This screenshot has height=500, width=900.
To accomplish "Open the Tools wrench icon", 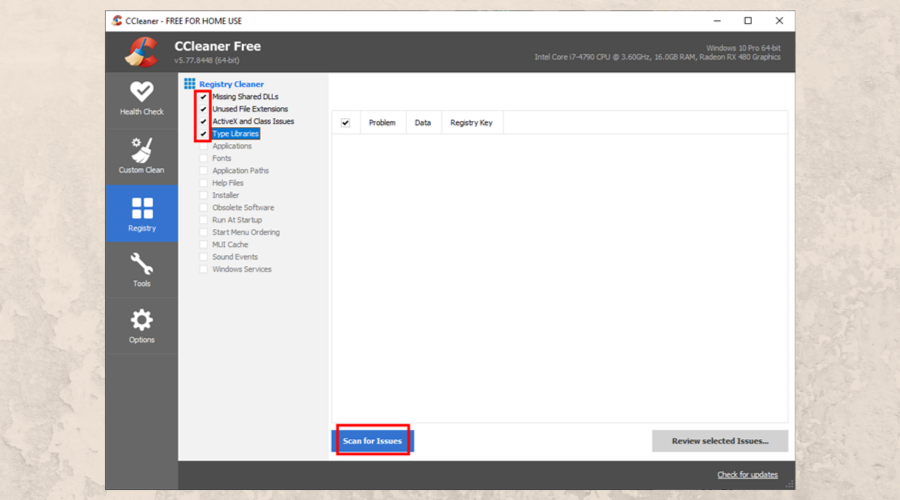I will [142, 264].
